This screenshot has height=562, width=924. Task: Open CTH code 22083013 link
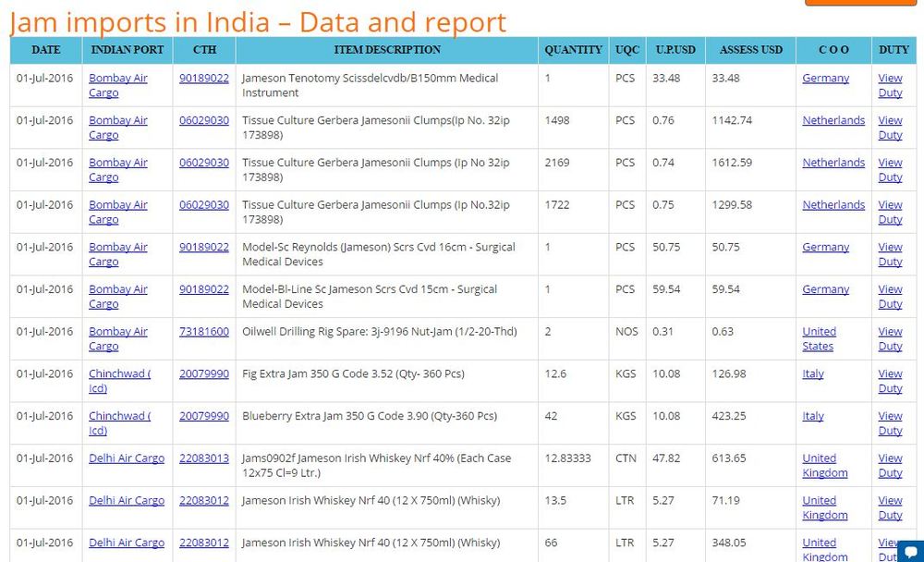point(203,458)
